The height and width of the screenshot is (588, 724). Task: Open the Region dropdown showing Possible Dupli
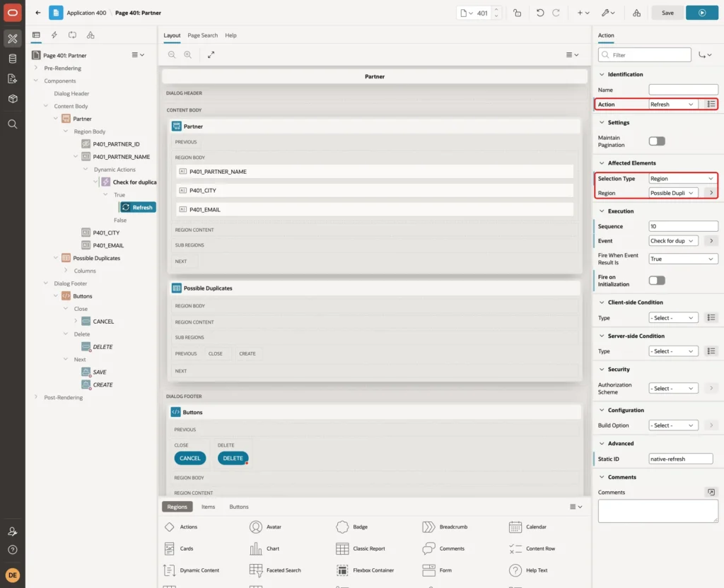[x=673, y=193]
